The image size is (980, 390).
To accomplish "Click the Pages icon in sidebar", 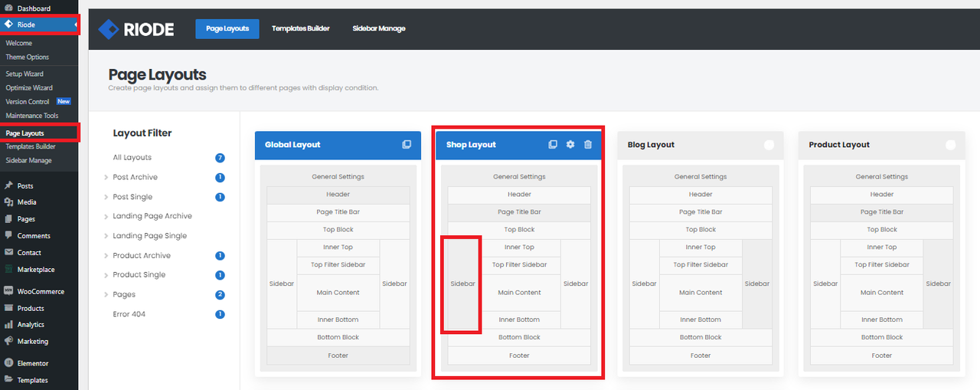I will pyautogui.click(x=8, y=219).
